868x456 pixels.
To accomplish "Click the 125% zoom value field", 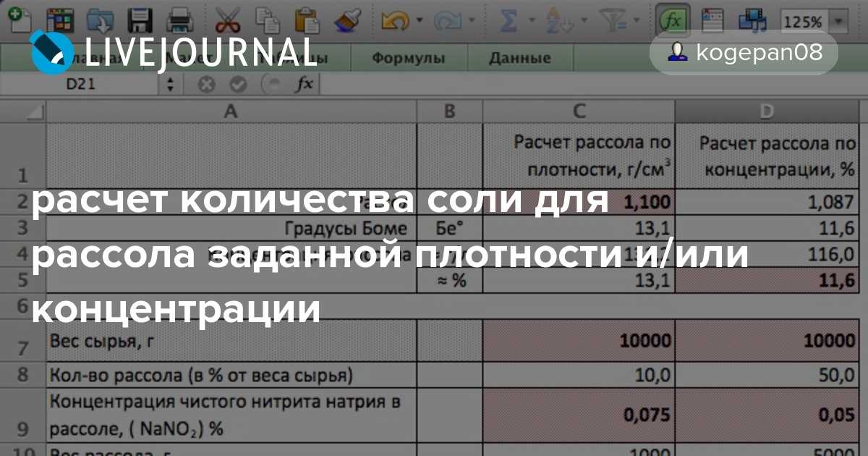I will 803,21.
